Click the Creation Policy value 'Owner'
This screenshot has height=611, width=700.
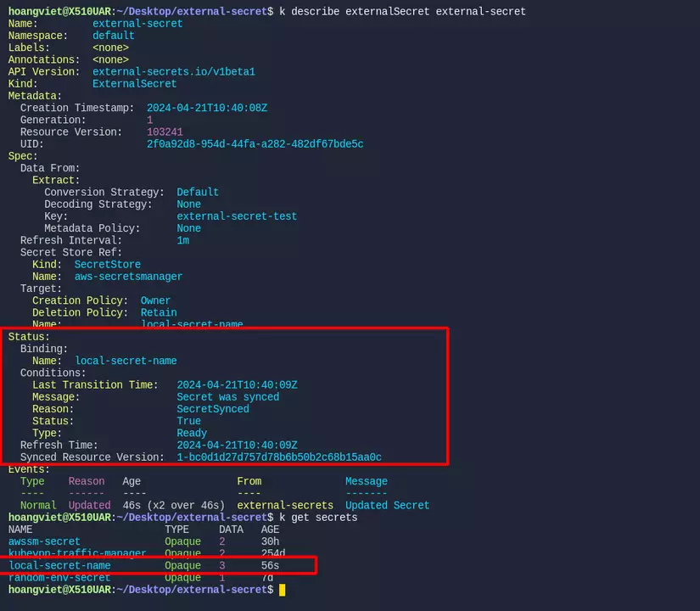(x=155, y=301)
